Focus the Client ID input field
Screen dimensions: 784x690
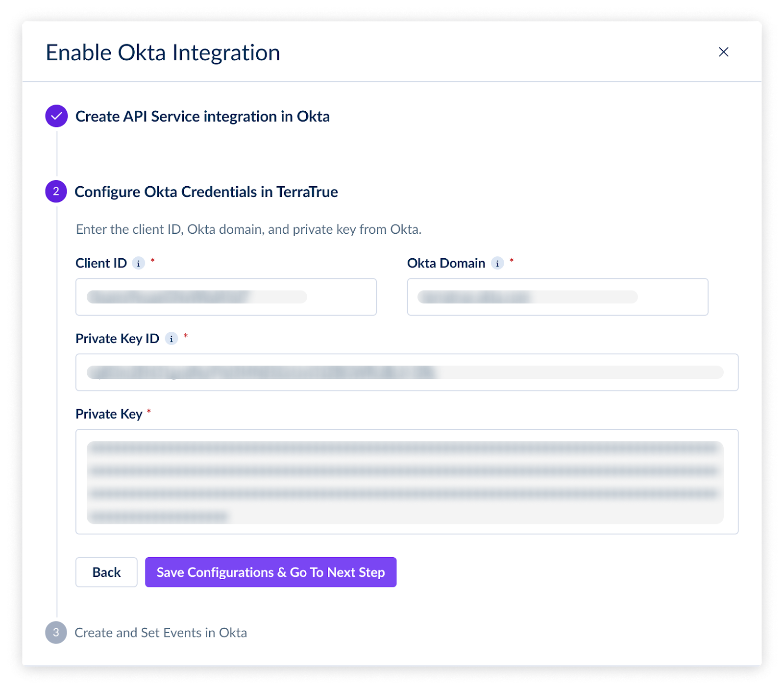[x=226, y=297]
